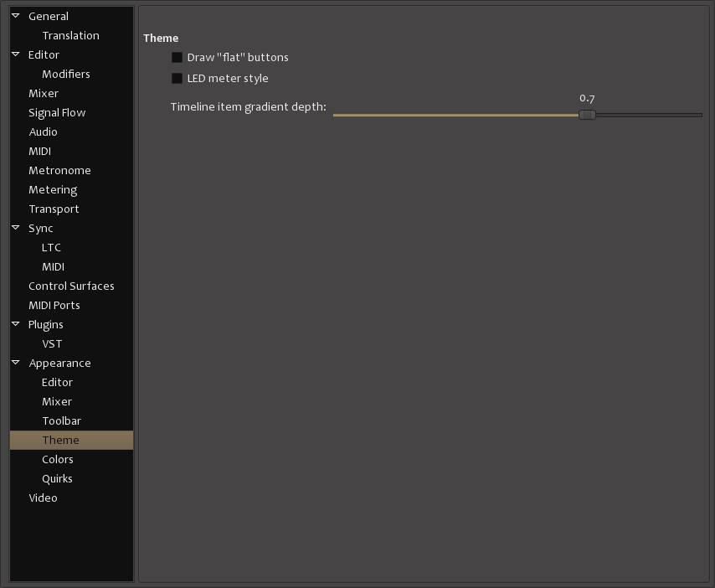Image resolution: width=715 pixels, height=588 pixels.
Task: Select the Metering page
Action: (53, 189)
